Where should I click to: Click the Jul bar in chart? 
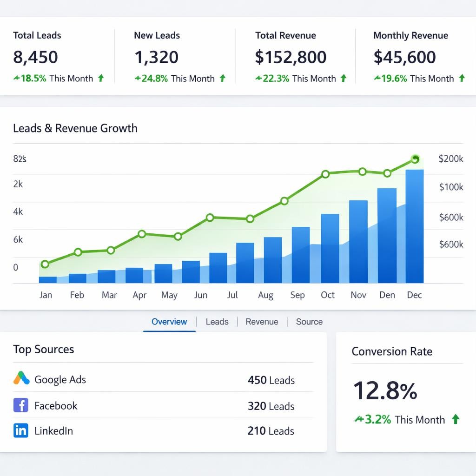point(245,263)
